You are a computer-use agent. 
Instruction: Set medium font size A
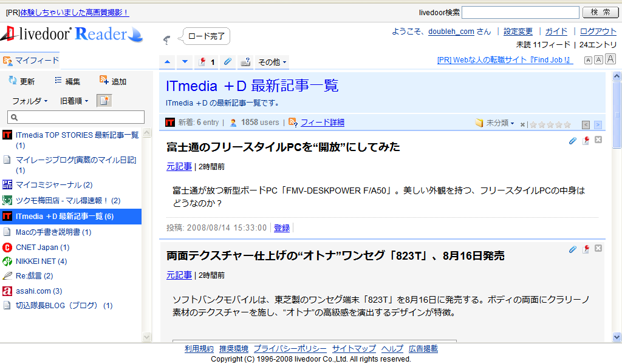(x=598, y=60)
